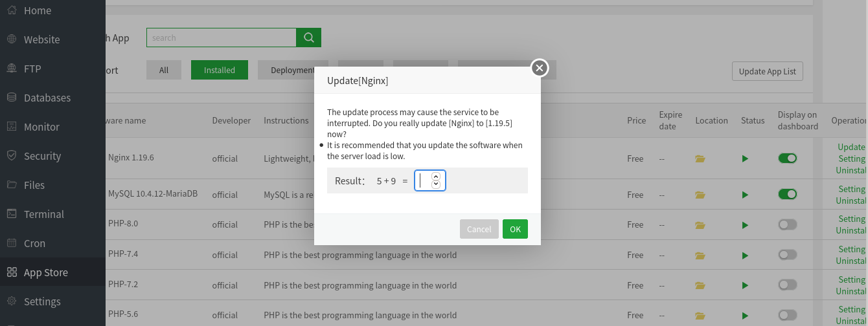Focus the app search field
The width and height of the screenshot is (868, 326).
tap(222, 38)
